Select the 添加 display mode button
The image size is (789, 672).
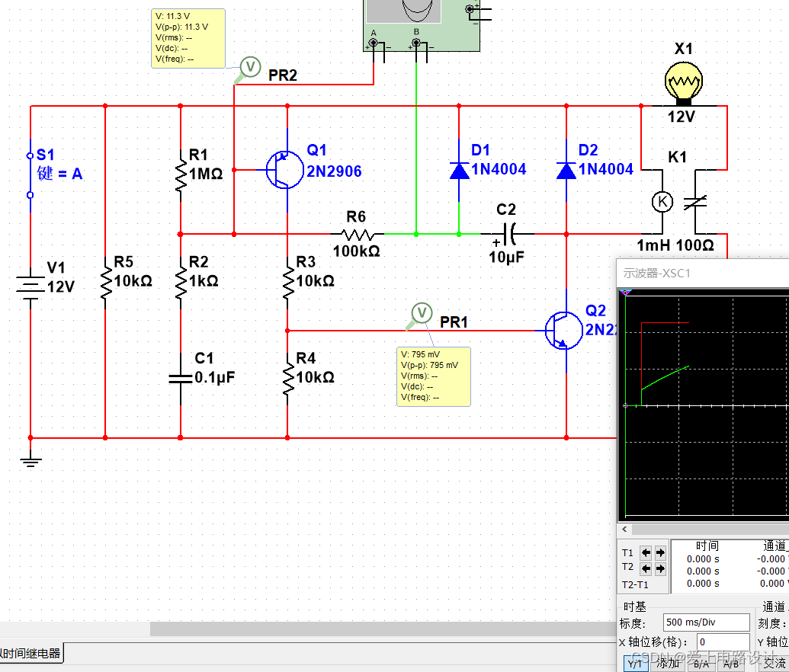click(669, 664)
